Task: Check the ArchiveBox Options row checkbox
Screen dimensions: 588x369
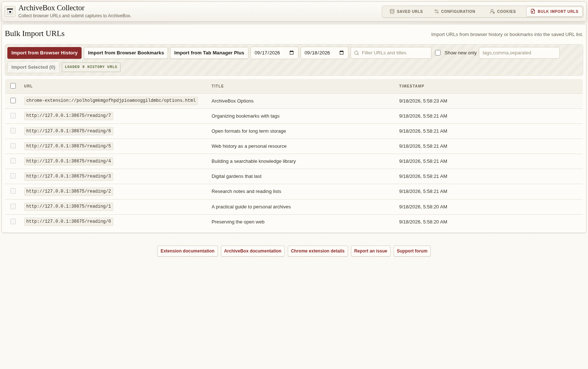Action: pyautogui.click(x=13, y=100)
